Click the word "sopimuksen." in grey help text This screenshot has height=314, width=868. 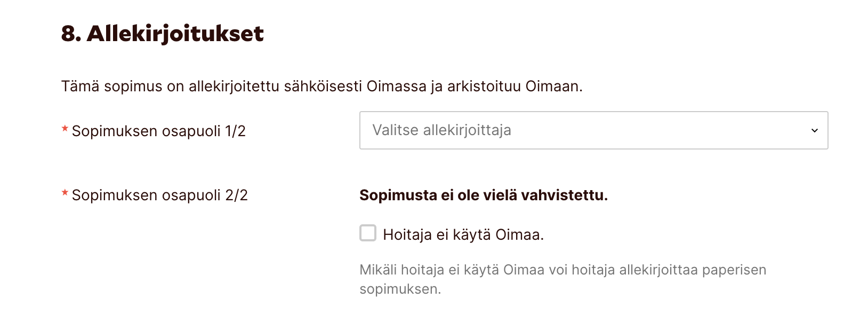(x=400, y=289)
